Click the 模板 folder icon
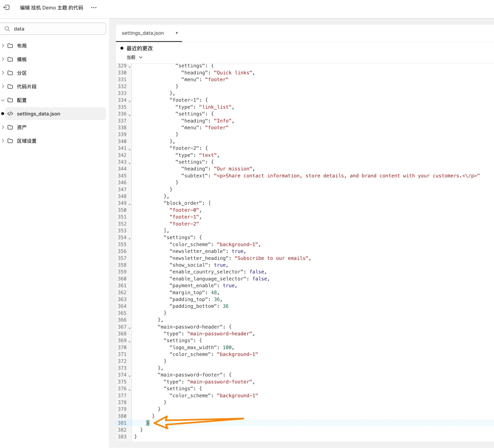This screenshot has width=494, height=448. coord(10,59)
